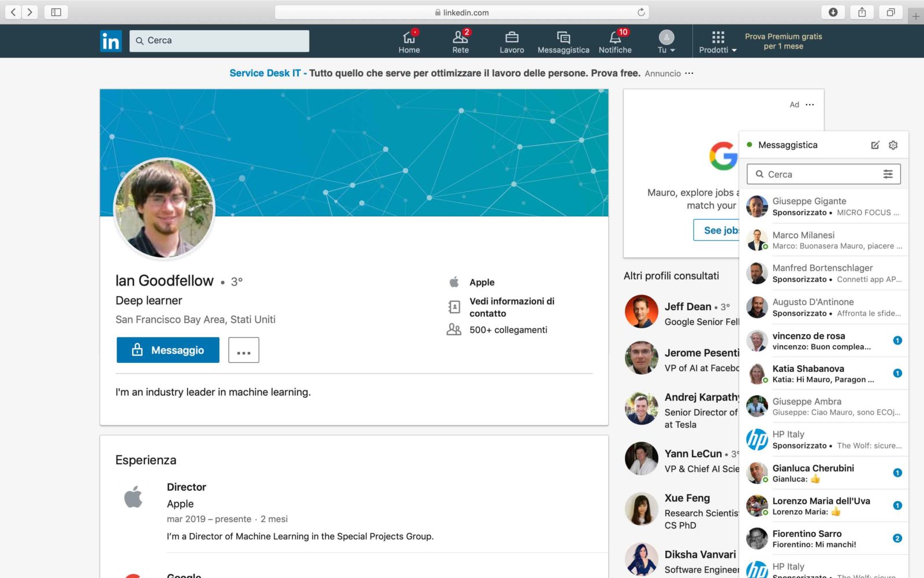Click the blue Messaggio button
Image resolution: width=924 pixels, height=578 pixels.
click(168, 350)
